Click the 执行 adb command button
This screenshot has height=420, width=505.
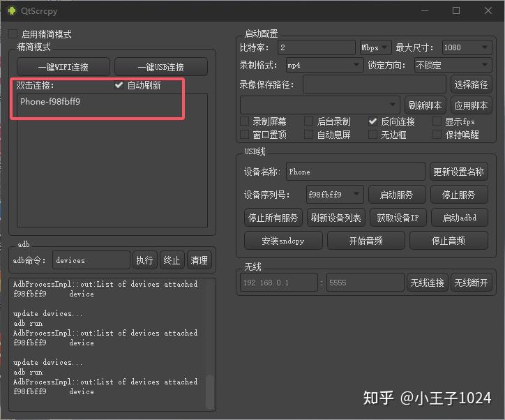point(144,260)
